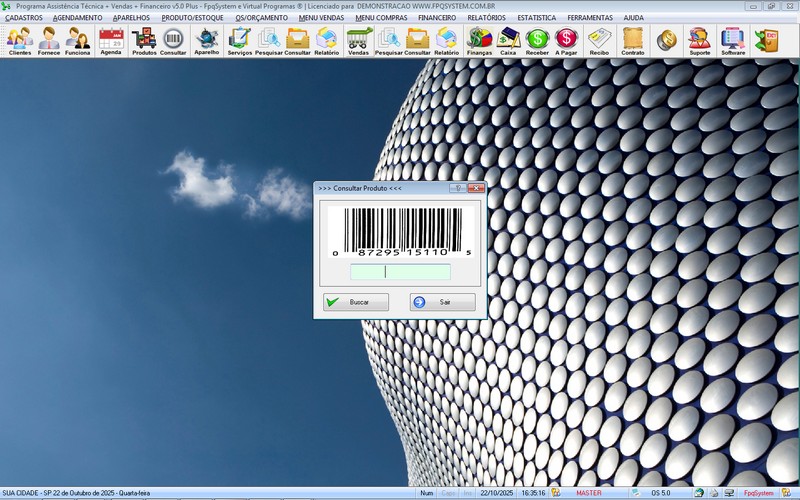The width and height of the screenshot is (800, 500).
Task: Expand the RELATÓRIOS menu
Action: point(486,18)
